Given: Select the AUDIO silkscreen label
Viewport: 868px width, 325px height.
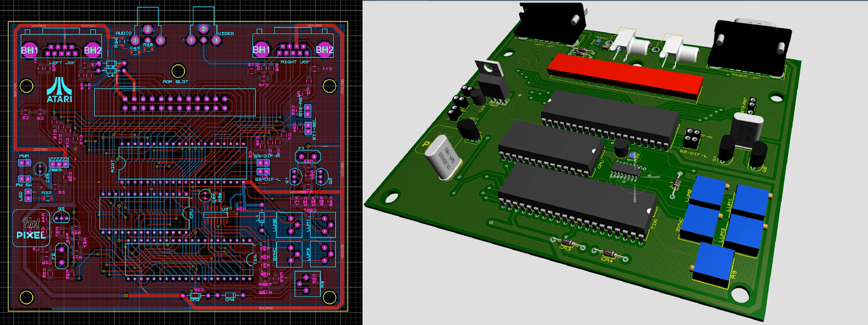Looking at the screenshot, I should (x=124, y=33).
